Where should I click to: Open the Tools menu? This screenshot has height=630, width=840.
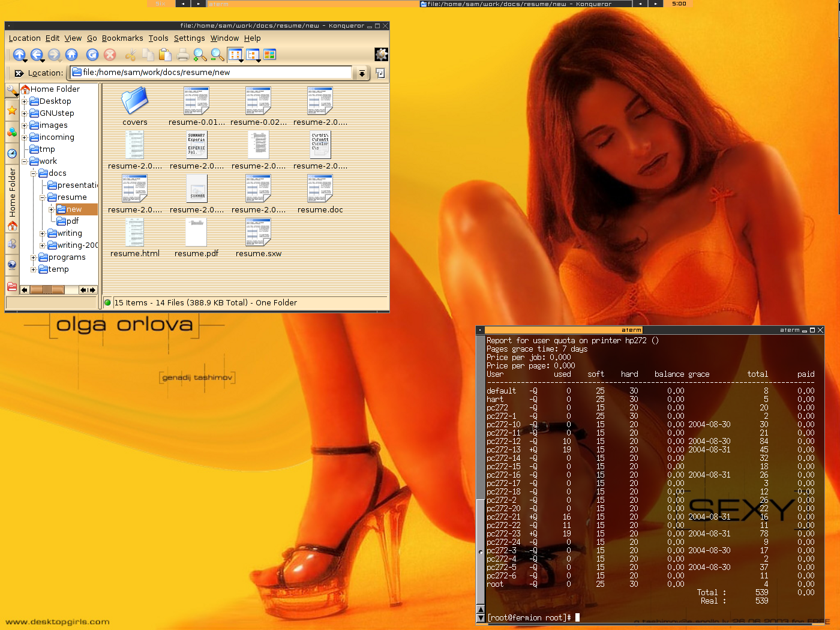click(158, 38)
